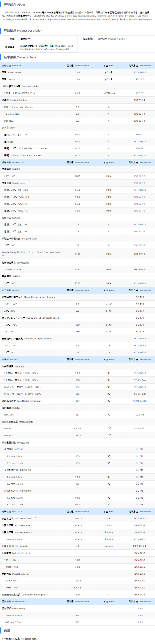
Task: Click the 技术参数 Technical Data heading
Action: (x=20, y=57)
